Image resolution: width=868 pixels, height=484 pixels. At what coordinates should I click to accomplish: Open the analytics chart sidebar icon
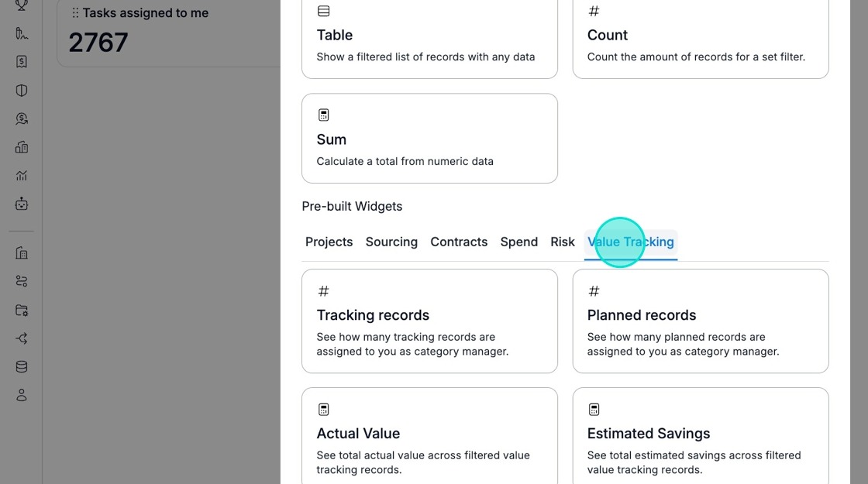coord(22,176)
